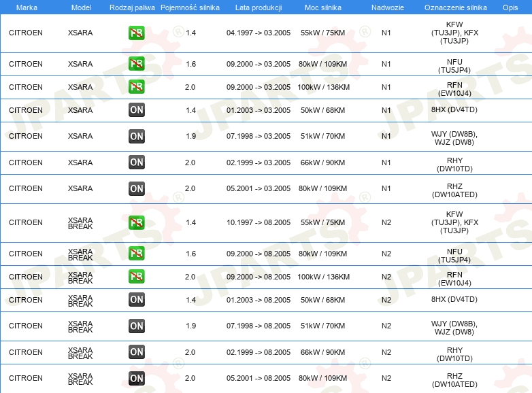Viewport: 532px width, 393px height.
Task: Select the date range 02.1999 -> 08.2005
Action: (x=259, y=352)
